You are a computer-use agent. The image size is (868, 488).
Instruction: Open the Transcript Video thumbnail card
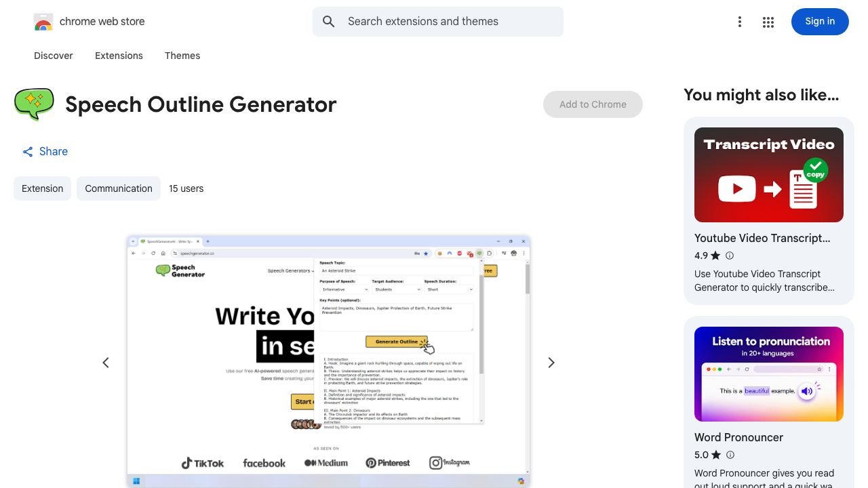tap(769, 175)
